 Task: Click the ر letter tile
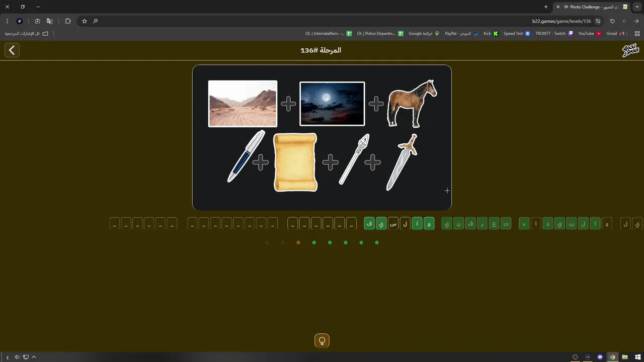point(482,224)
